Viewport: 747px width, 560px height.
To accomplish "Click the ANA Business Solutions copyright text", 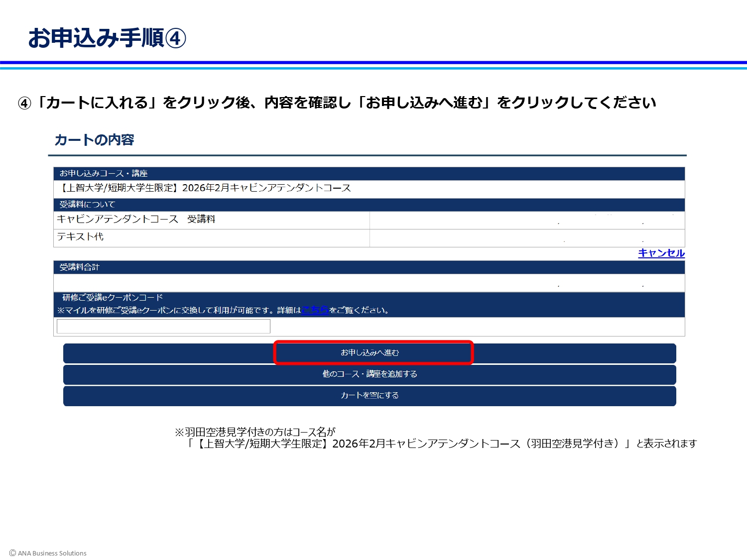I will point(48,553).
